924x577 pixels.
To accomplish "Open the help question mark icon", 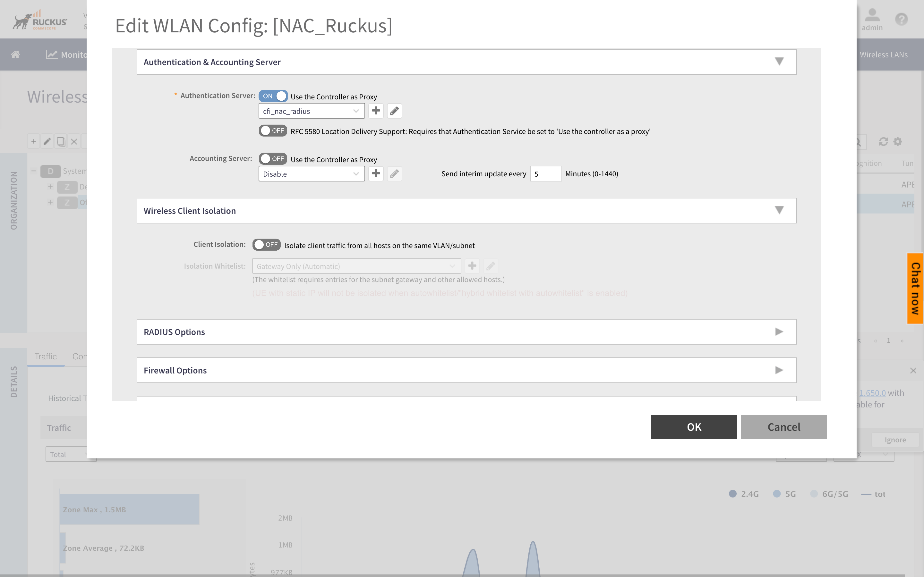I will click(901, 19).
